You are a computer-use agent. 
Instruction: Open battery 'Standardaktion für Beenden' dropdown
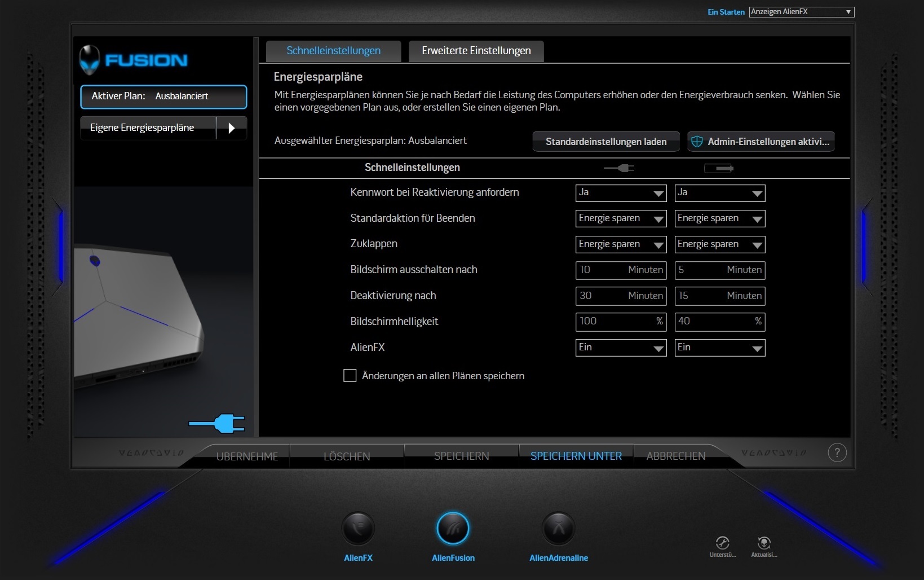(720, 218)
